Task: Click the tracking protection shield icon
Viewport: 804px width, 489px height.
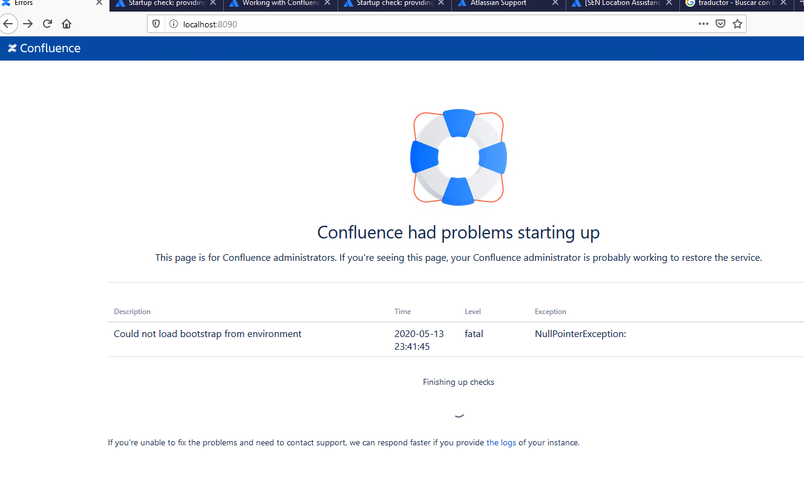Action: click(156, 24)
